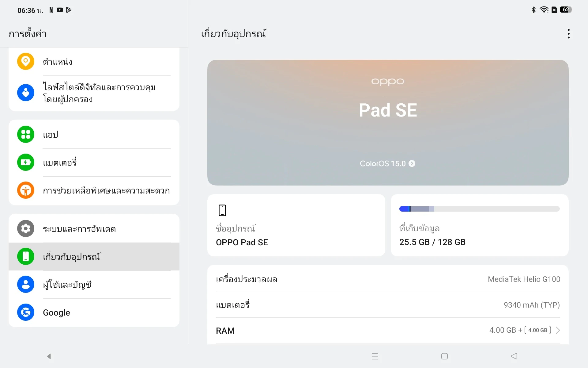Image resolution: width=588 pixels, height=368 pixels.
Task: Tap the green apps grid icon
Action: point(26,134)
